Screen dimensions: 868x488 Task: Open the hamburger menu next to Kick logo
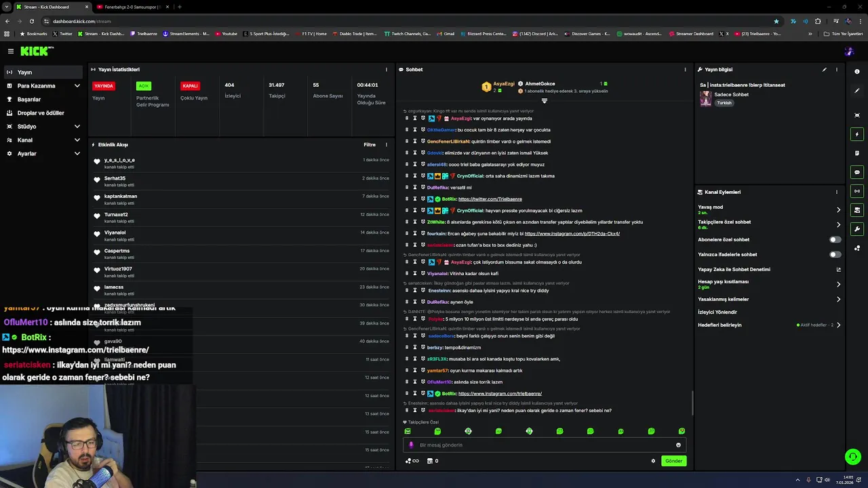11,51
